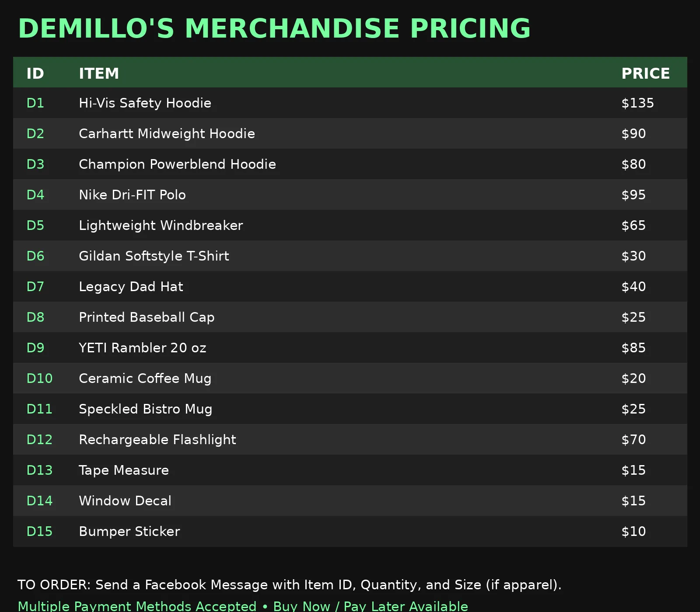Viewport: 700px width, 612px height.
Task: Click the ITEM column header
Action: pos(99,73)
